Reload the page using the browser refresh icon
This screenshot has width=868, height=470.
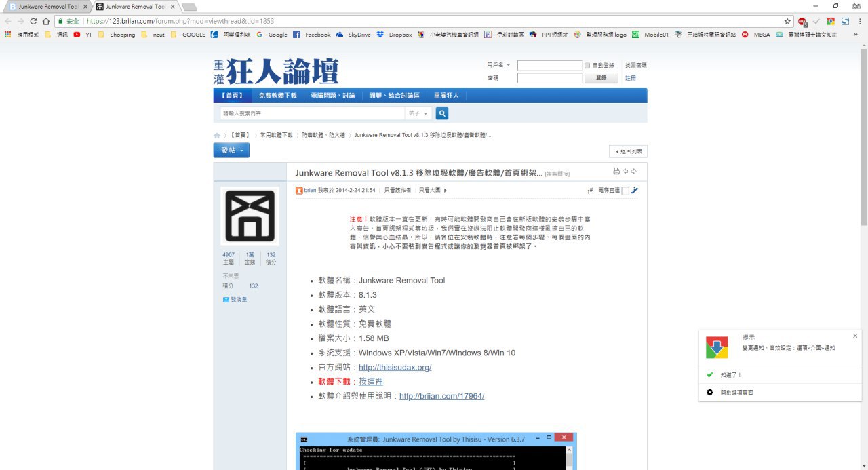point(34,21)
